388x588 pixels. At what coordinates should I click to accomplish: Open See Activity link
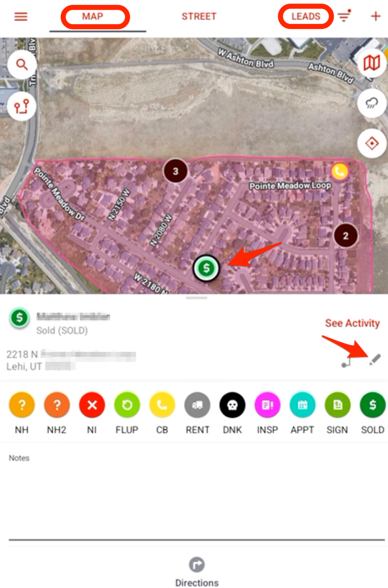pos(352,323)
